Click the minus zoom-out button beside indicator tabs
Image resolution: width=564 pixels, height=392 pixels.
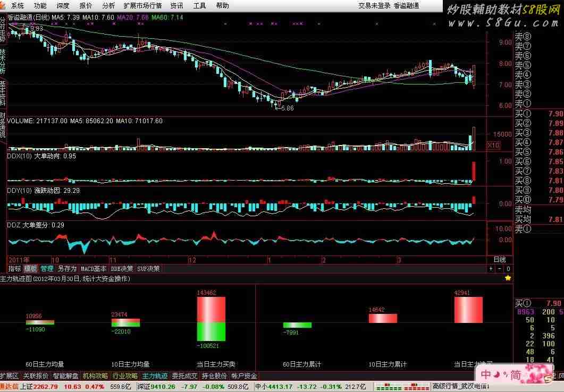pyautogui.click(x=499, y=269)
